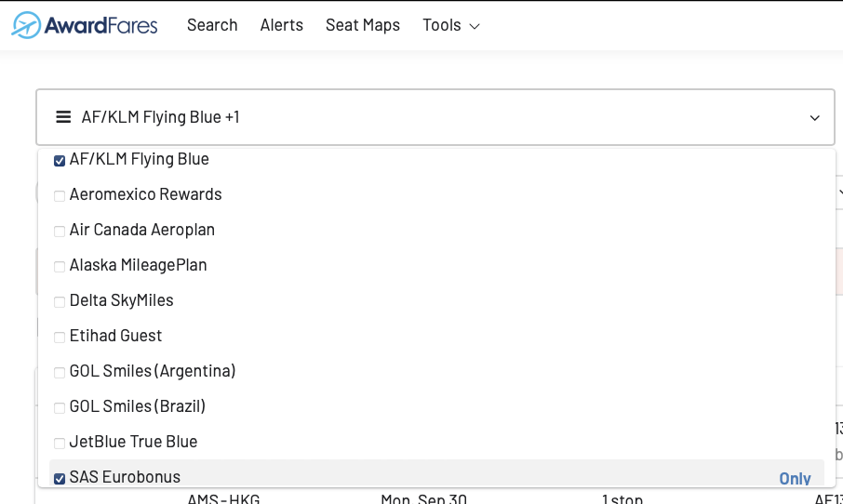Open the Search page

click(212, 25)
